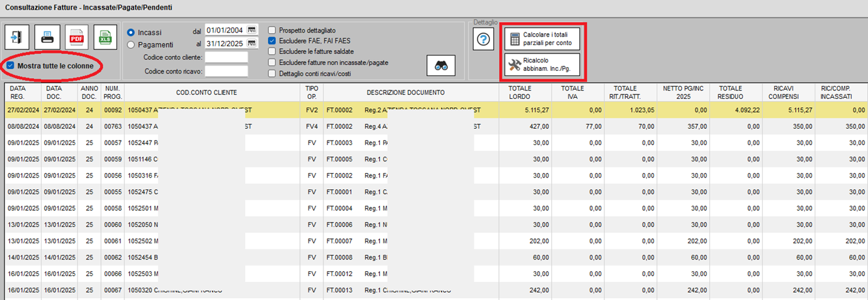Select the Incassi radio button
This screenshot has width=868, height=300.
(131, 32)
